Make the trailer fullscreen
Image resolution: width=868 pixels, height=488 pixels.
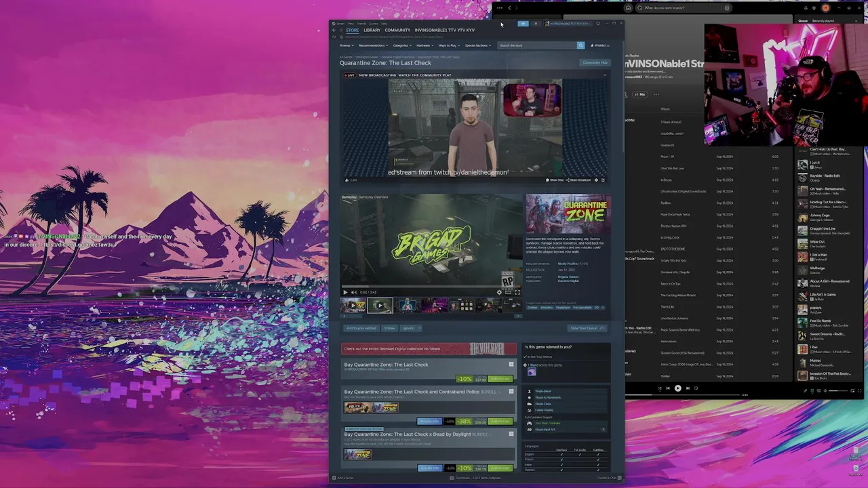517,293
